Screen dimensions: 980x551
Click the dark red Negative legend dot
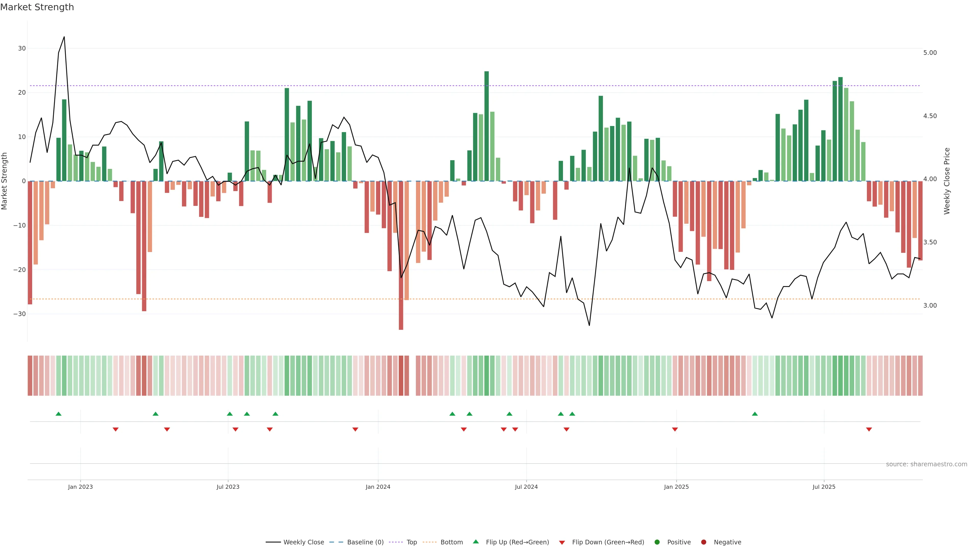tap(703, 542)
